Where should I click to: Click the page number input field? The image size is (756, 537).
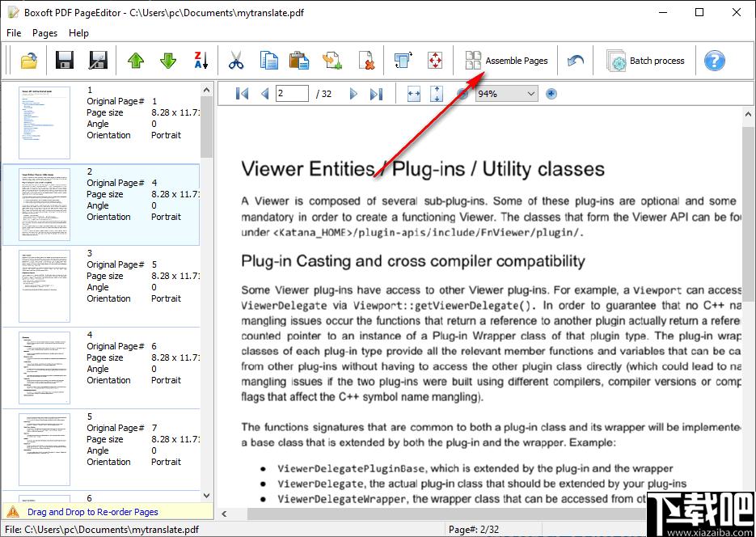point(292,93)
